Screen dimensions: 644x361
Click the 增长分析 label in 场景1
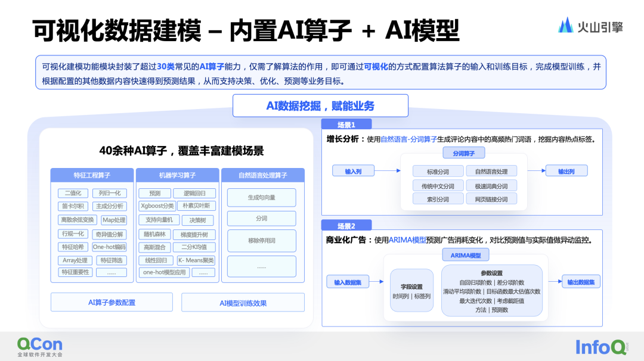click(x=342, y=139)
